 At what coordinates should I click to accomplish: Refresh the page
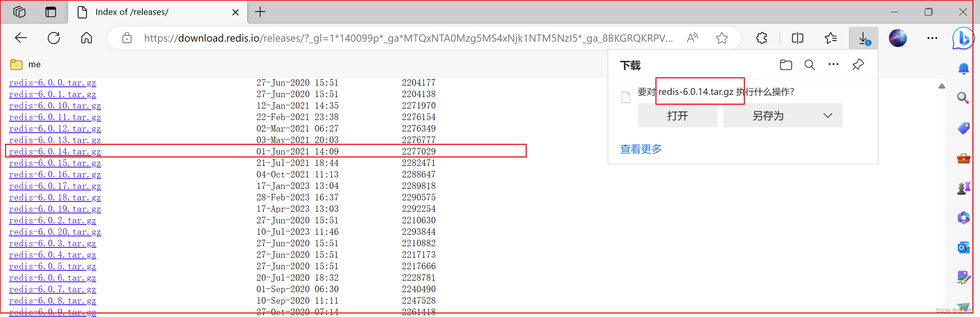(x=54, y=38)
